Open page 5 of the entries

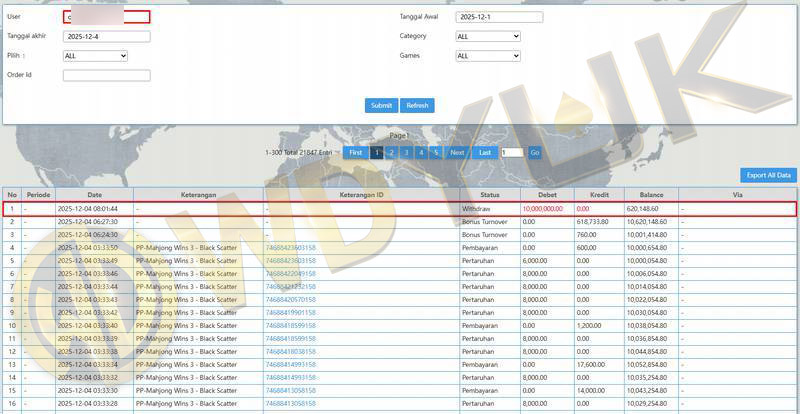(x=435, y=152)
